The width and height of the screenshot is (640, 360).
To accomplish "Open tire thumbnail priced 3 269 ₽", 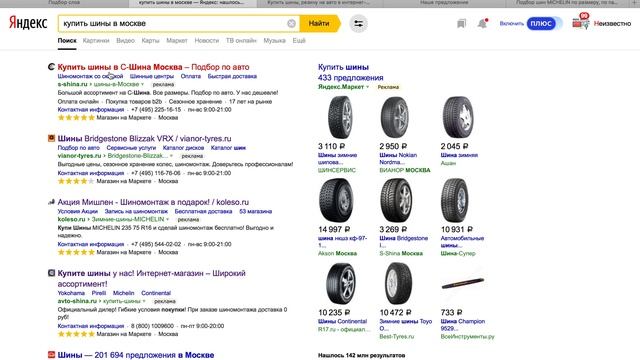I will click(x=396, y=200).
